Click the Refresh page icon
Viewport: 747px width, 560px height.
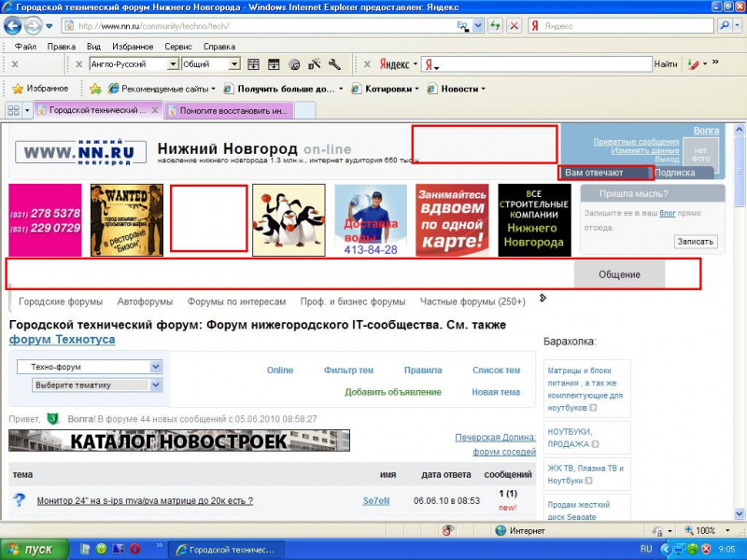[x=496, y=26]
